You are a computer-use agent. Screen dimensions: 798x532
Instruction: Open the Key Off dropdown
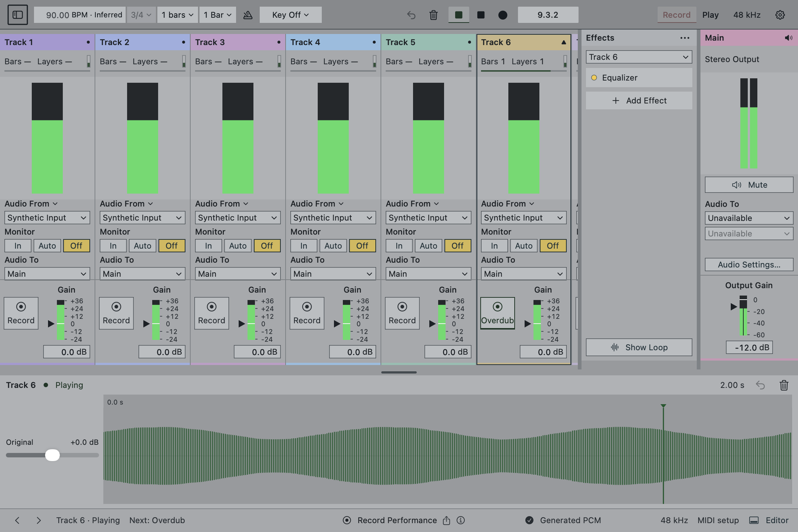click(290, 15)
